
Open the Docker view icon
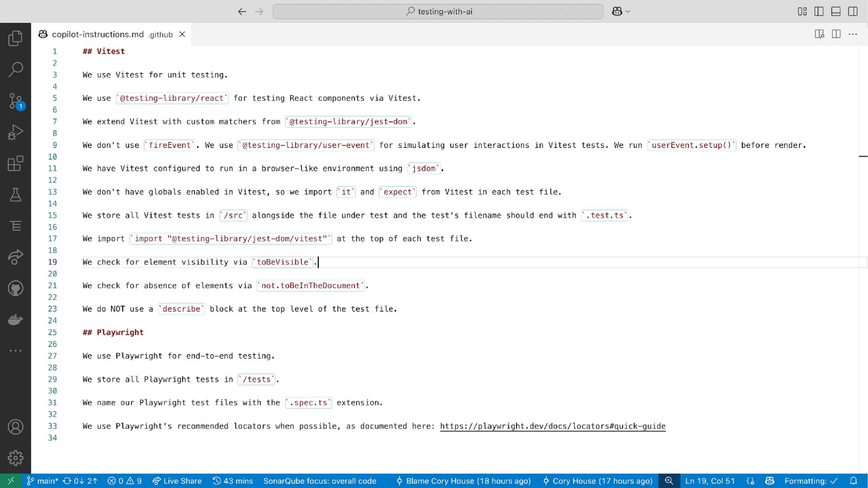tap(15, 319)
